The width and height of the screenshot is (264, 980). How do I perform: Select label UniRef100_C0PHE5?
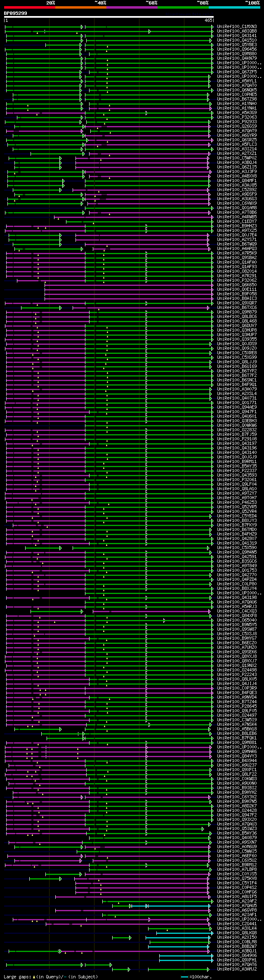(237, 94)
